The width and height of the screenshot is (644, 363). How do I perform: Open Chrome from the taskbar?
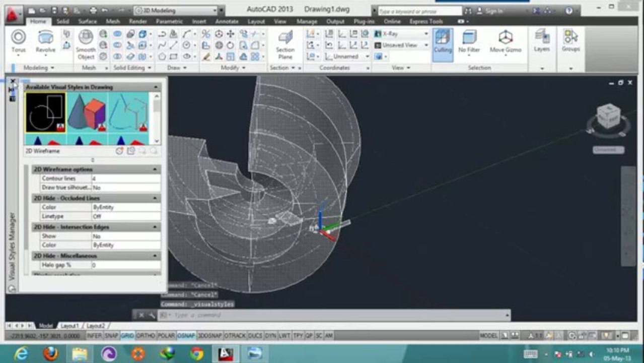196,354
